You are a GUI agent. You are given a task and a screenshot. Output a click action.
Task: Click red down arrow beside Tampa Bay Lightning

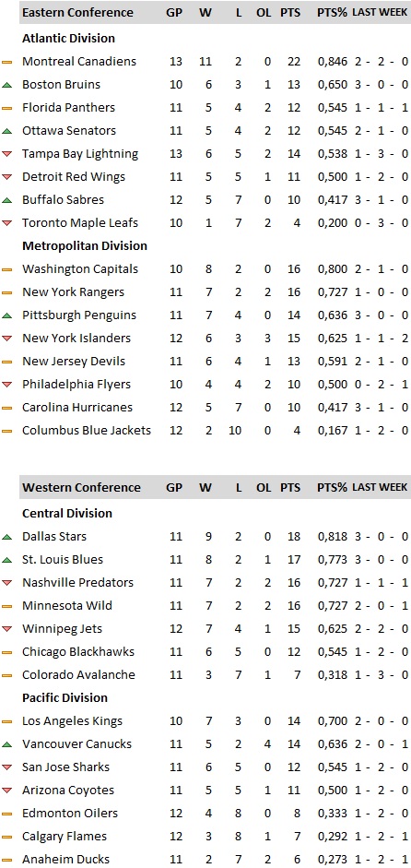6,154
